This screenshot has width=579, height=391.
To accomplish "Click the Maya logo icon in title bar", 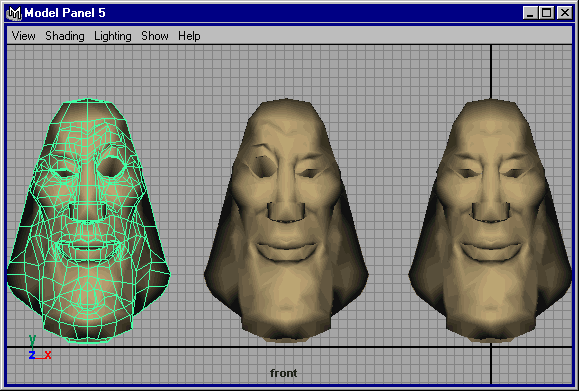I will click(14, 13).
